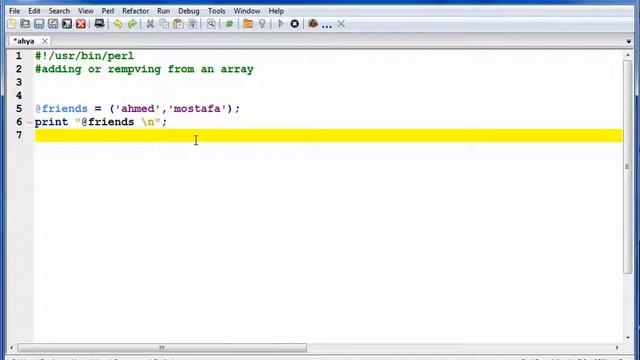
Task: Click the Open file folder icon
Action: coord(25,24)
